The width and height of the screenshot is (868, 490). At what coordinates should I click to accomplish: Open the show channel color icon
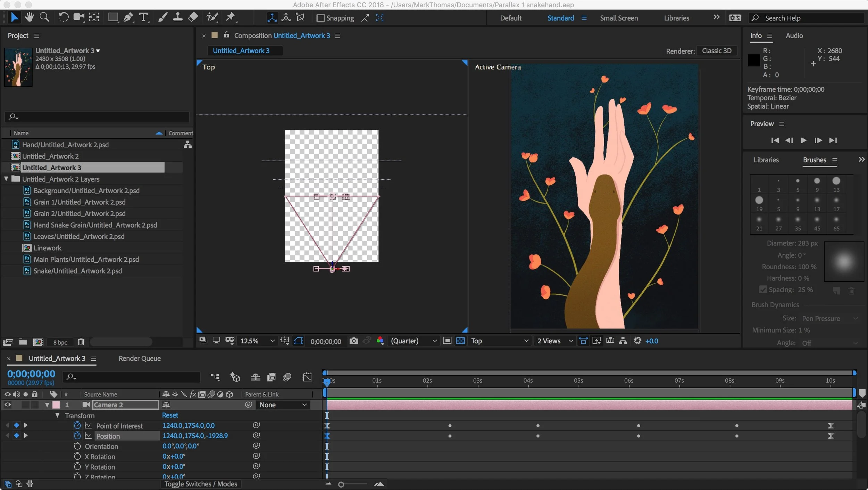pos(380,341)
